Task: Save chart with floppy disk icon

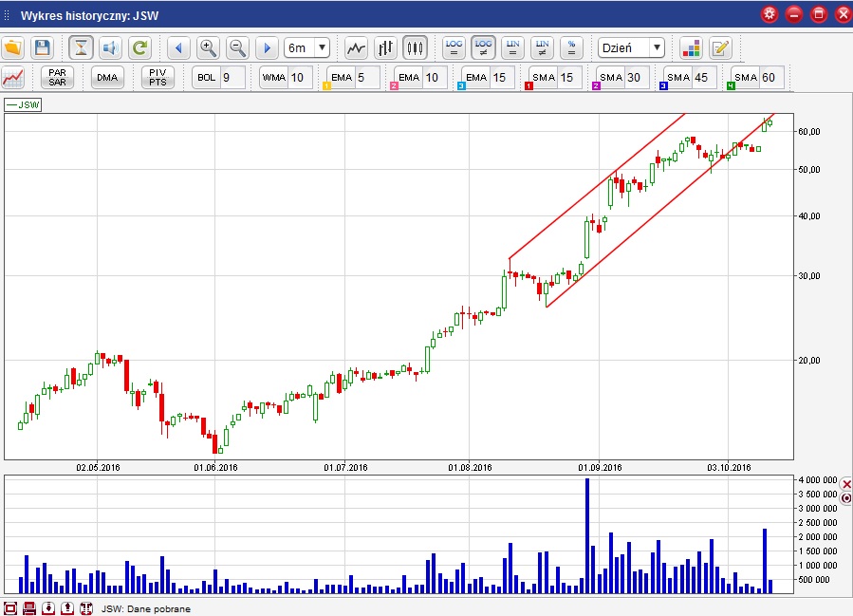Action: (x=42, y=47)
